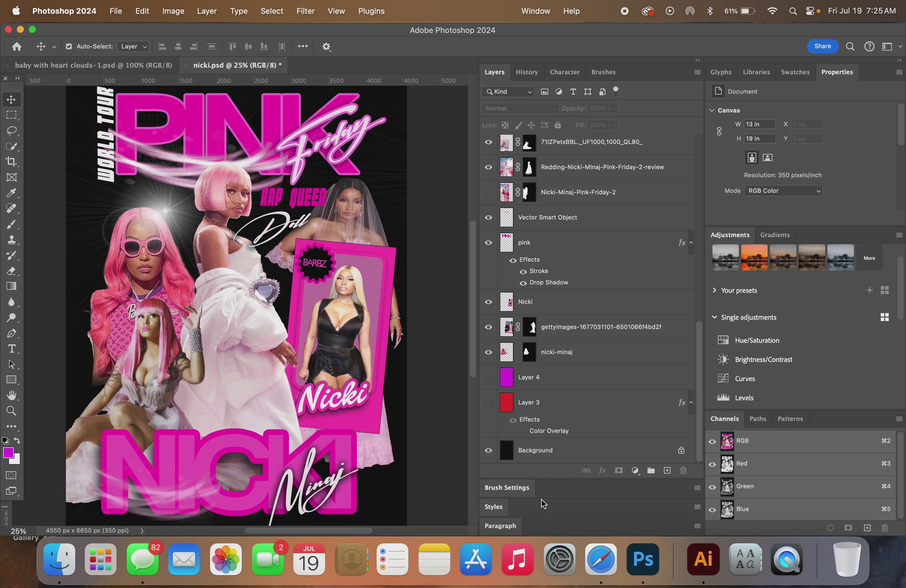Click the blue Share button
The image size is (906, 588).
[822, 46]
